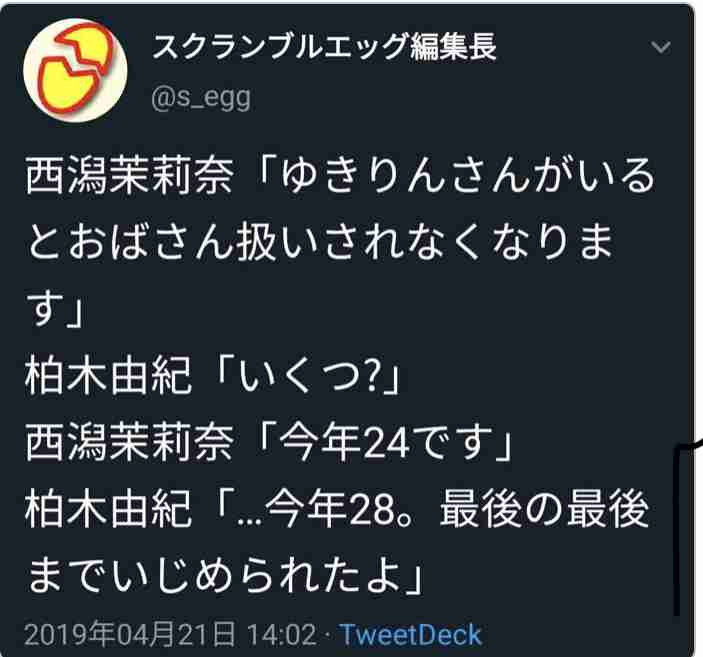Click the 2019年04月21日 date stamp
Image resolution: width=703 pixels, height=657 pixels.
click(130, 635)
